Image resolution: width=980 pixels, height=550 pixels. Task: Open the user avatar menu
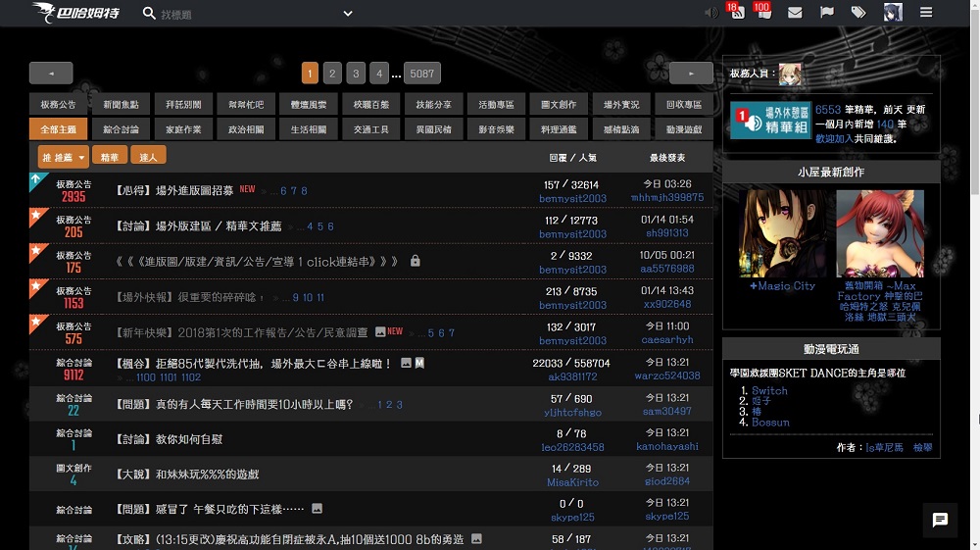[893, 13]
